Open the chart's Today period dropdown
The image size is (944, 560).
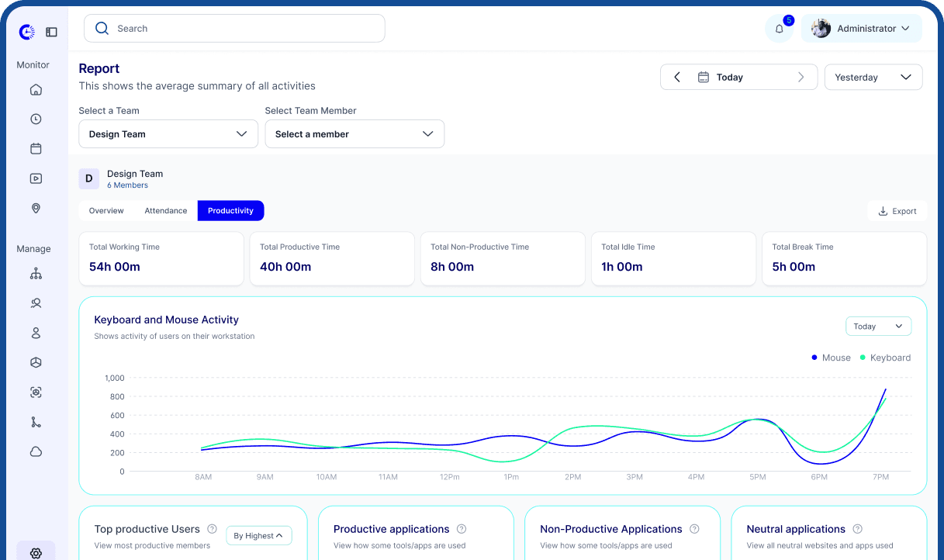[878, 327]
